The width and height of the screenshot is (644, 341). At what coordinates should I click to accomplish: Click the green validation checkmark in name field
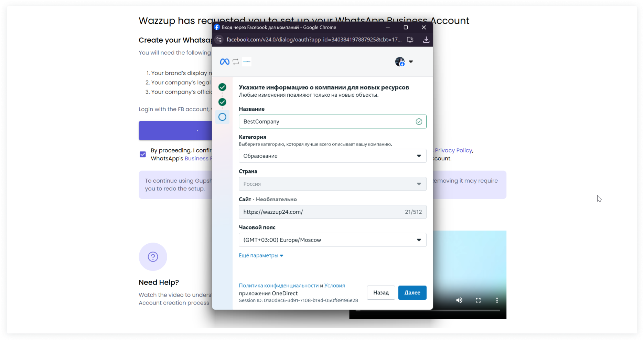pyautogui.click(x=419, y=121)
